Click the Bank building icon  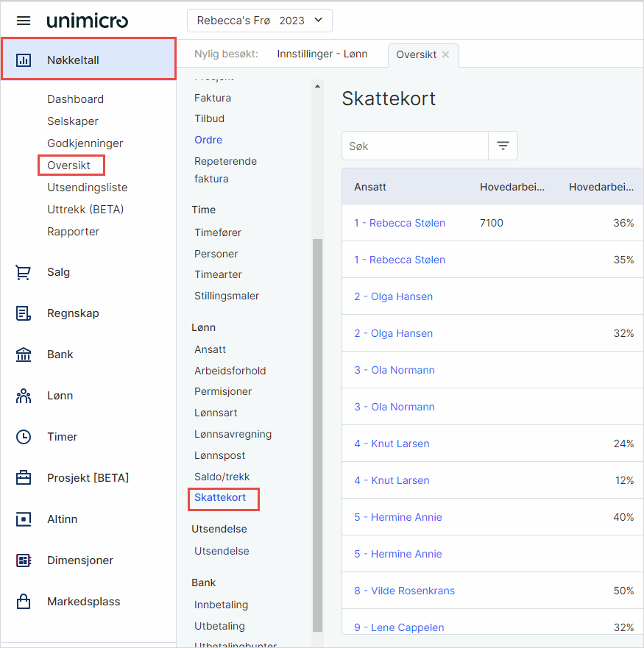[x=24, y=355]
